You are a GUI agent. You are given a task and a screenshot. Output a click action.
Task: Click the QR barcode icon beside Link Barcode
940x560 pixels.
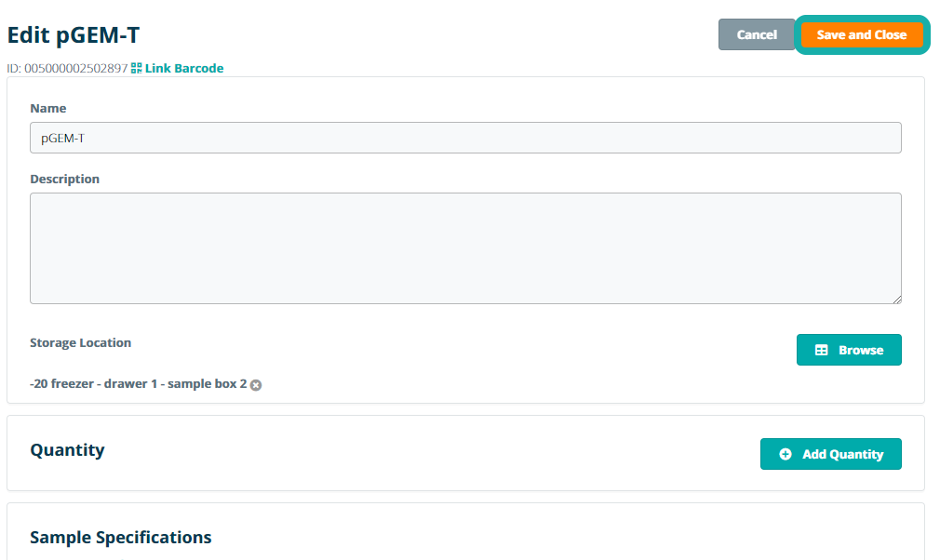coord(137,68)
